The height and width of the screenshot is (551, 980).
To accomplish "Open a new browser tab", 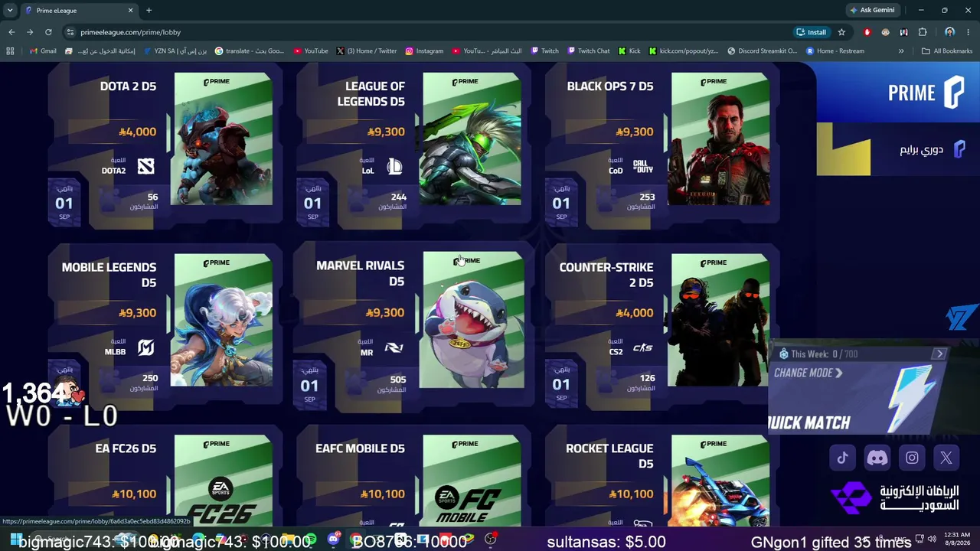I will 149,10.
